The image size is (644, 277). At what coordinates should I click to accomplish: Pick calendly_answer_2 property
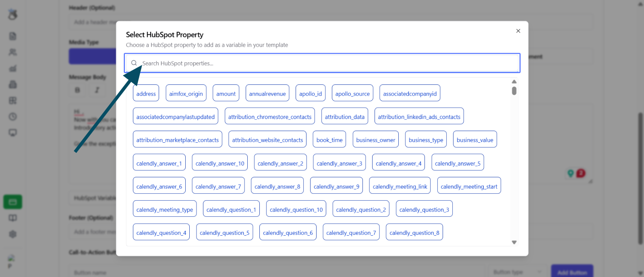pyautogui.click(x=280, y=163)
